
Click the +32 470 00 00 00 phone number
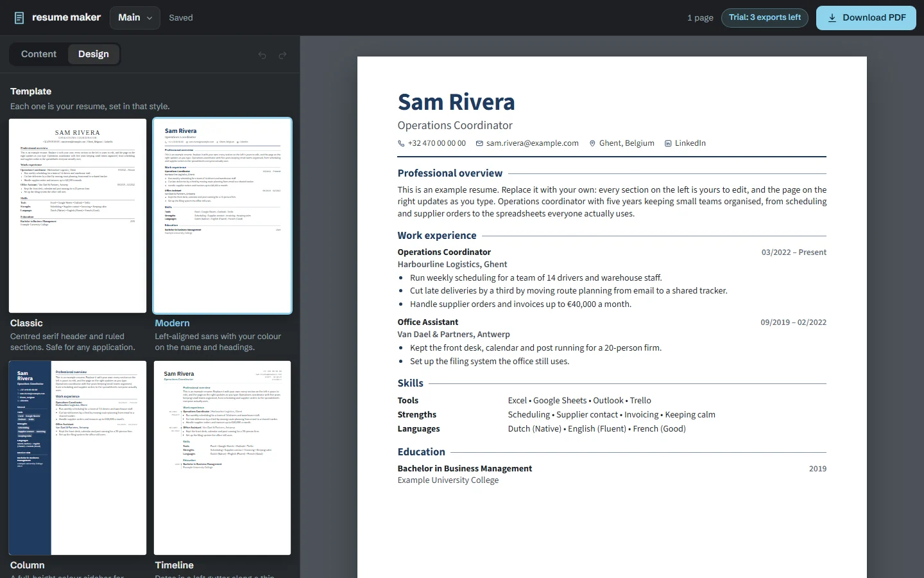437,143
